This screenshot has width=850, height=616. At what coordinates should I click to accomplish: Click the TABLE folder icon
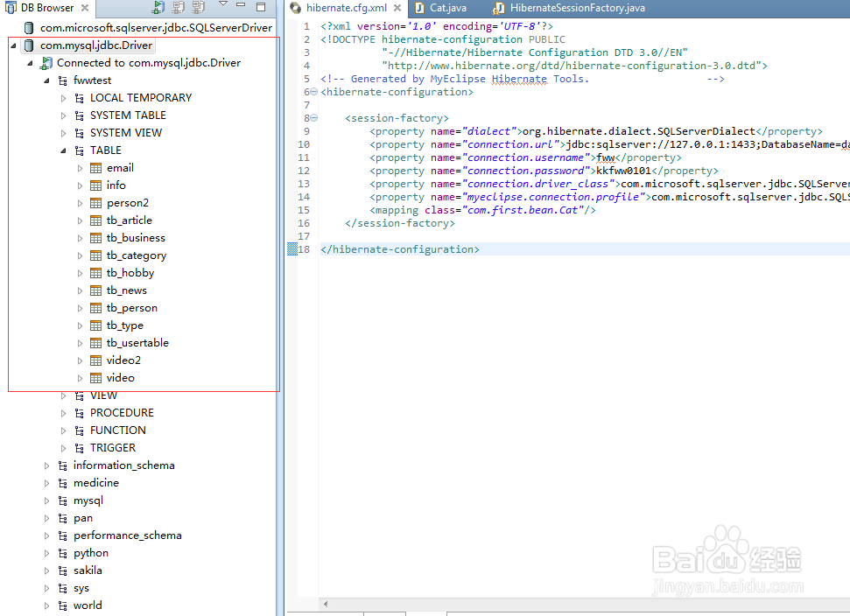[x=79, y=150]
